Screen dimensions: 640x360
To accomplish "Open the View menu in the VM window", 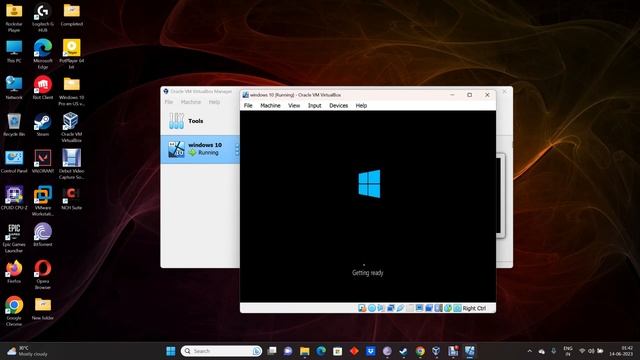I will [x=294, y=105].
